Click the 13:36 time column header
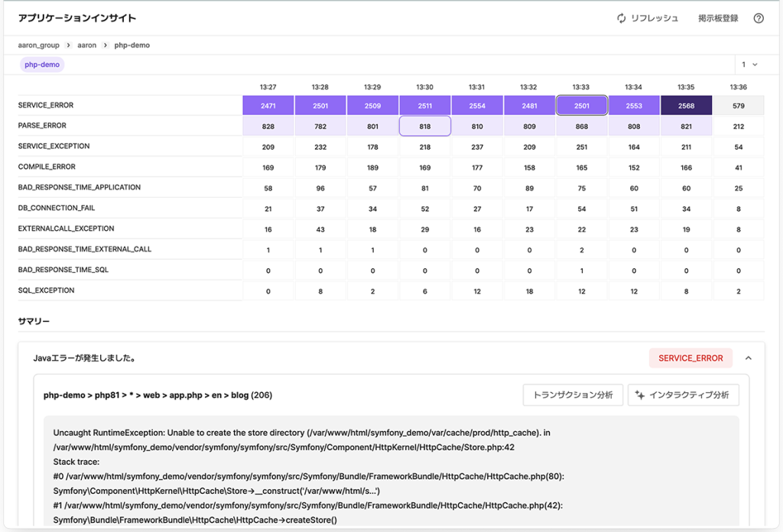 point(738,87)
